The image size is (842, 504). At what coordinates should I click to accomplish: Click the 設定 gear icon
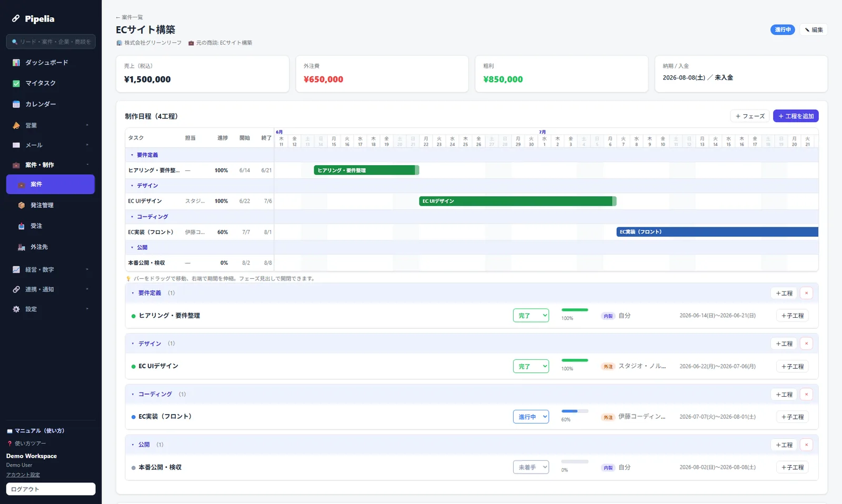pos(16,309)
